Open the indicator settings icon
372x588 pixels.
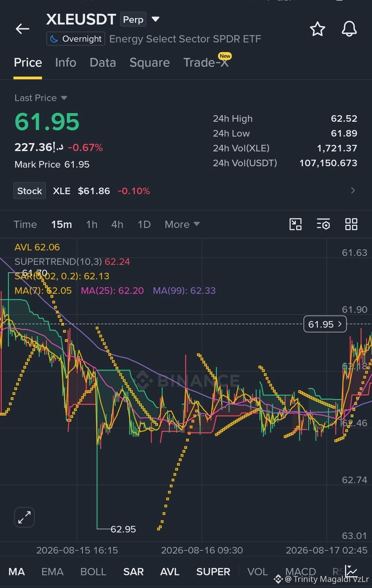[323, 224]
